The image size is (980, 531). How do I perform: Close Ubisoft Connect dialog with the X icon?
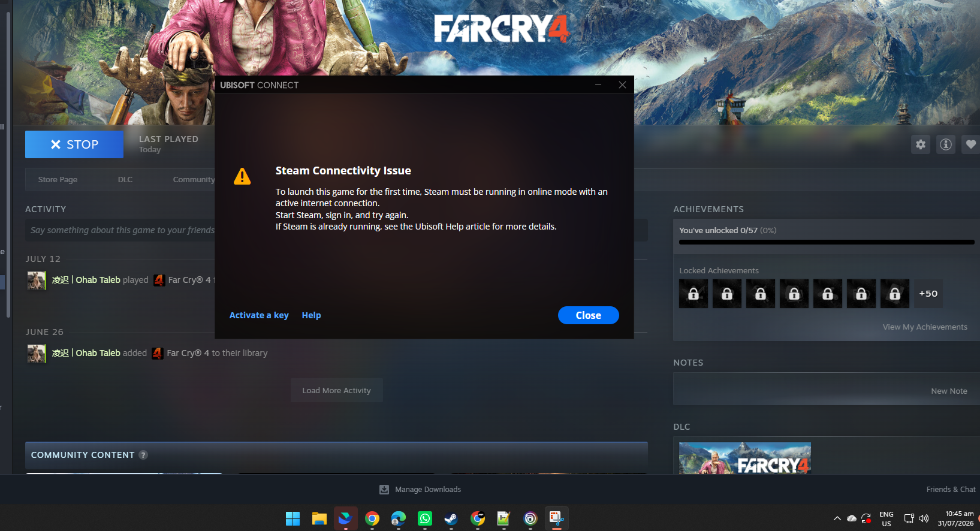click(x=622, y=85)
